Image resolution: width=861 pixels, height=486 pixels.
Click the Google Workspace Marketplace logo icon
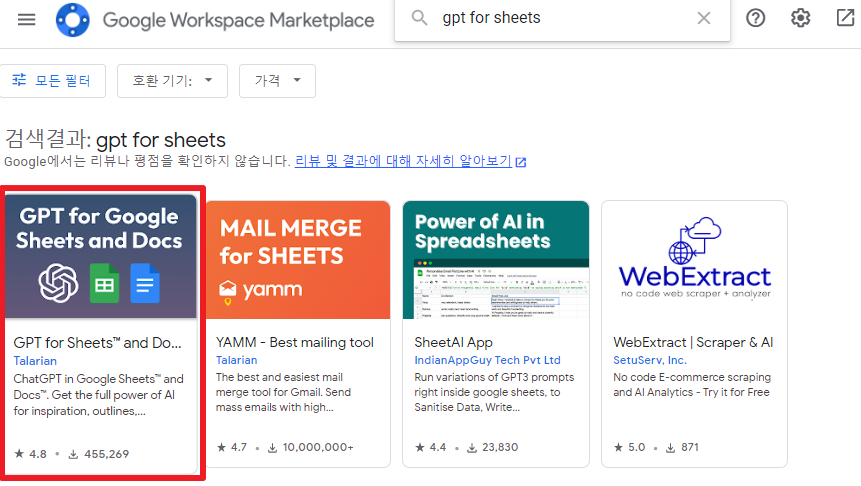tap(72, 20)
